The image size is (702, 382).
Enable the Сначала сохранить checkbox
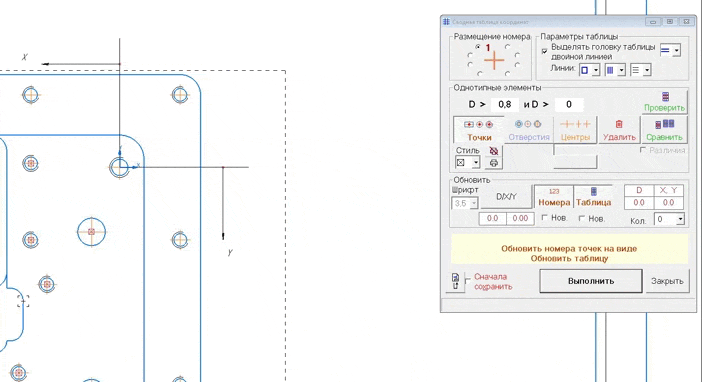click(467, 280)
